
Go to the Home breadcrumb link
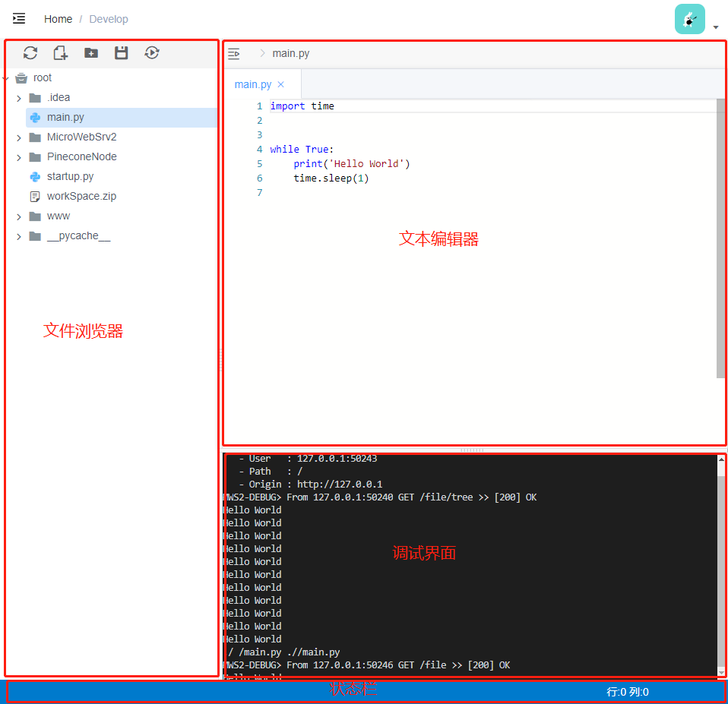click(x=58, y=19)
